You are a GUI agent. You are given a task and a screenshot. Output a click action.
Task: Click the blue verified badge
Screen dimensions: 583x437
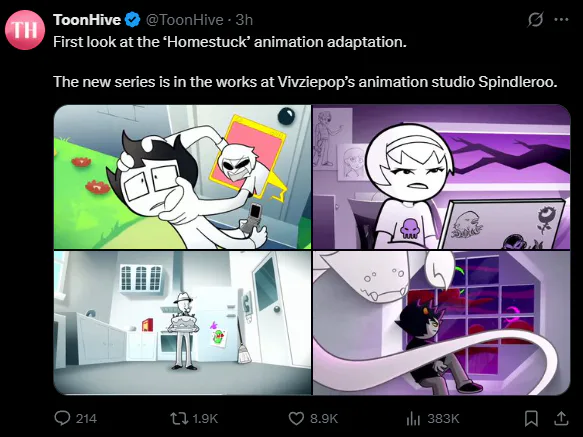(132, 20)
